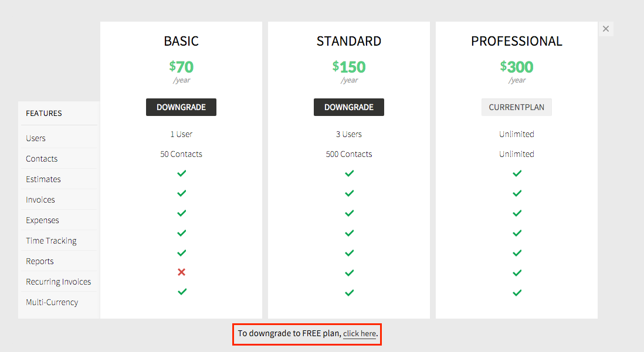Click Basic plan's Reports checkmark
Screen dimensions: 644x352
tap(182, 252)
